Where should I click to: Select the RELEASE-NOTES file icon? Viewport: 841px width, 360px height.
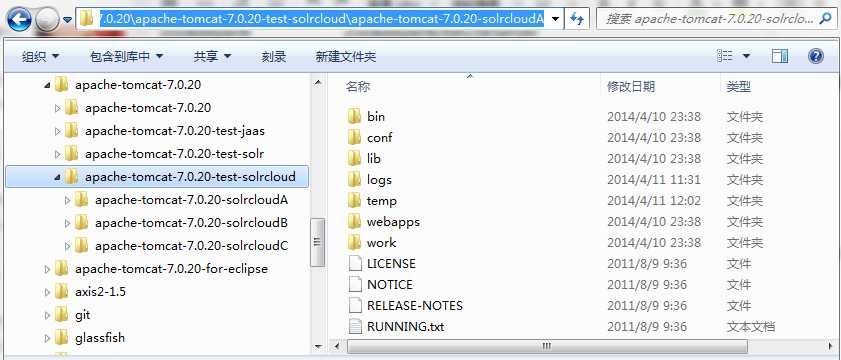pos(355,305)
